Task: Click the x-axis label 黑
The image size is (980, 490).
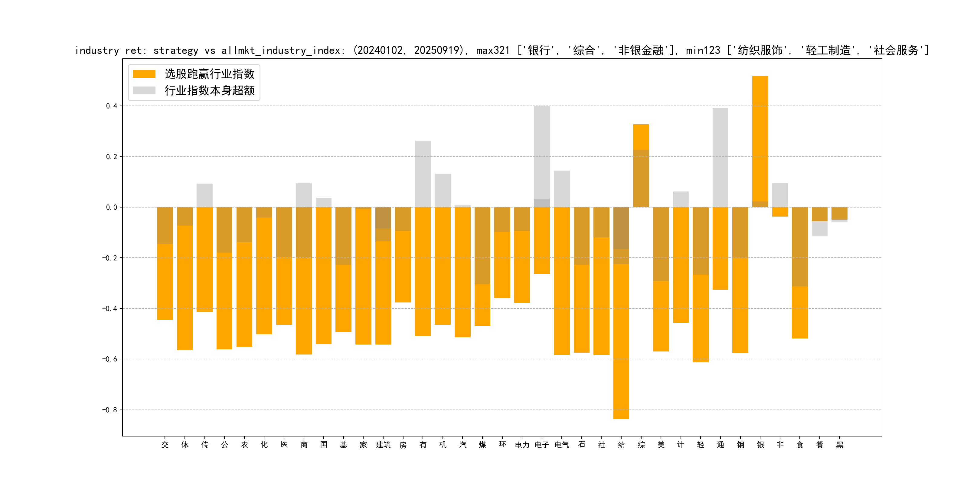Action: [839, 445]
